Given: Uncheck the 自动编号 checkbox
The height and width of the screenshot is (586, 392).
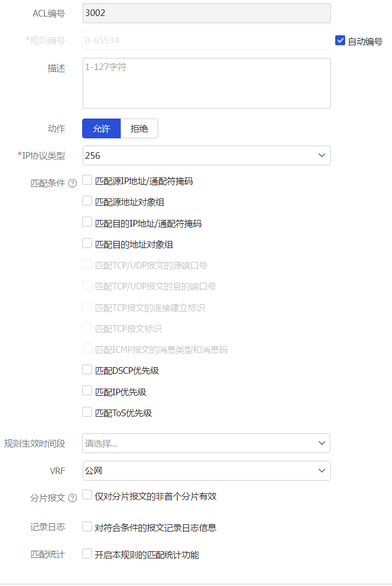Looking at the screenshot, I should tap(340, 41).
